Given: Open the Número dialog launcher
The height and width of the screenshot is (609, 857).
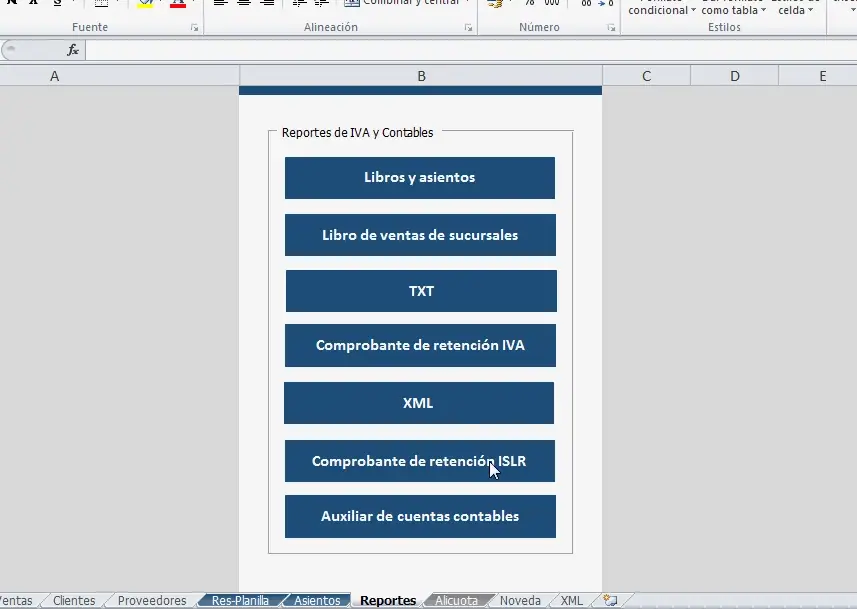Looking at the screenshot, I should point(611,27).
